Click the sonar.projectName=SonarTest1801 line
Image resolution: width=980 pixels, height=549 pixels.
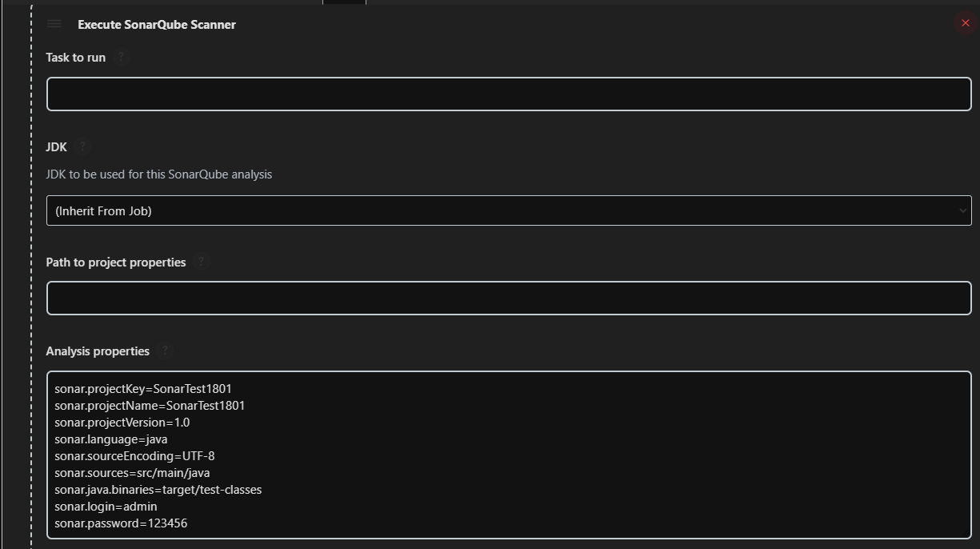point(150,406)
